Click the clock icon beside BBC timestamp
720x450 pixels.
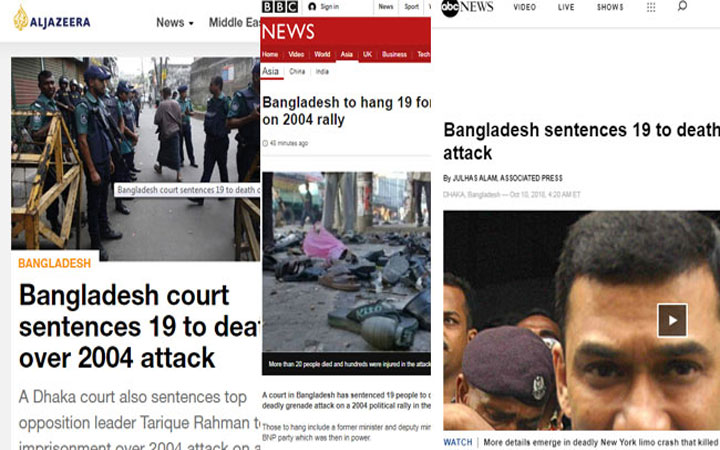click(265, 143)
